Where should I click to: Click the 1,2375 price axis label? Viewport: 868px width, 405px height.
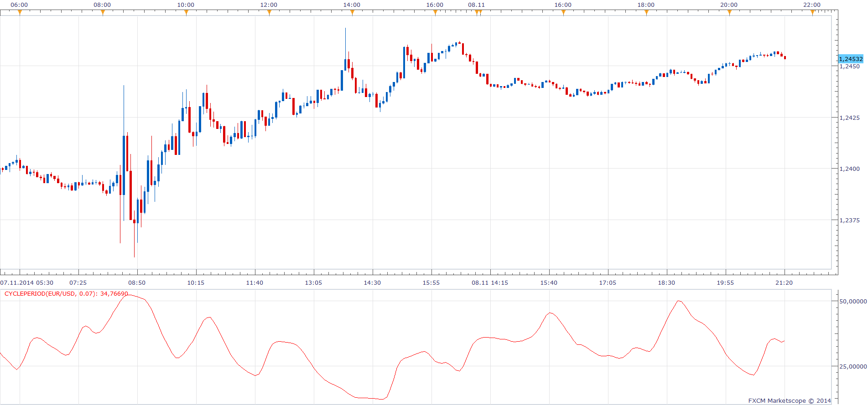tap(850, 220)
